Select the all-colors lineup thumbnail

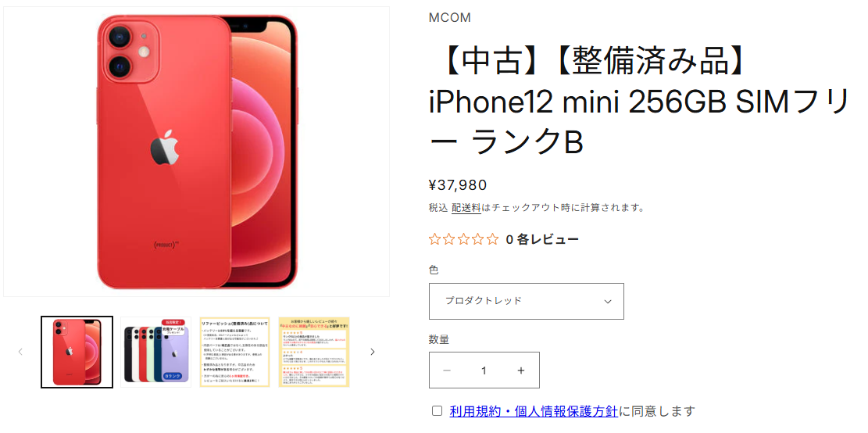156,352
